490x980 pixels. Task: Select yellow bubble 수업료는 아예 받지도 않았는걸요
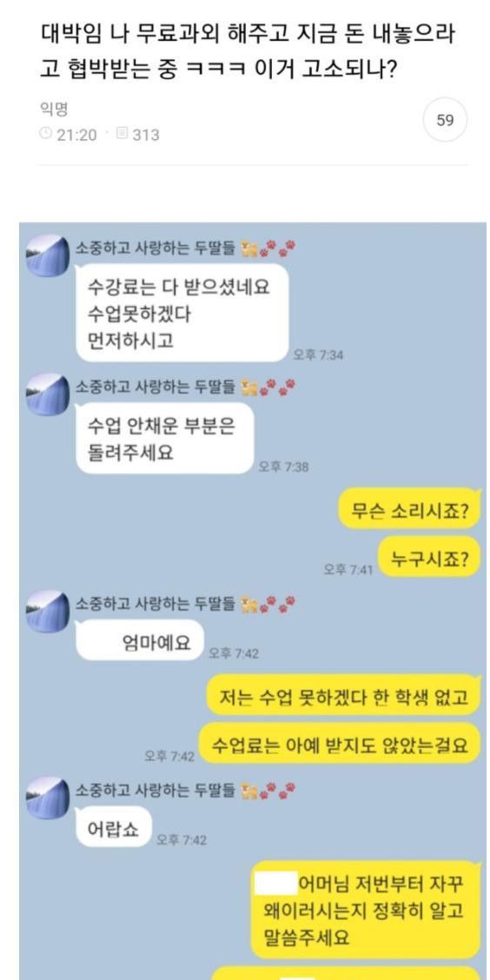tap(340, 744)
